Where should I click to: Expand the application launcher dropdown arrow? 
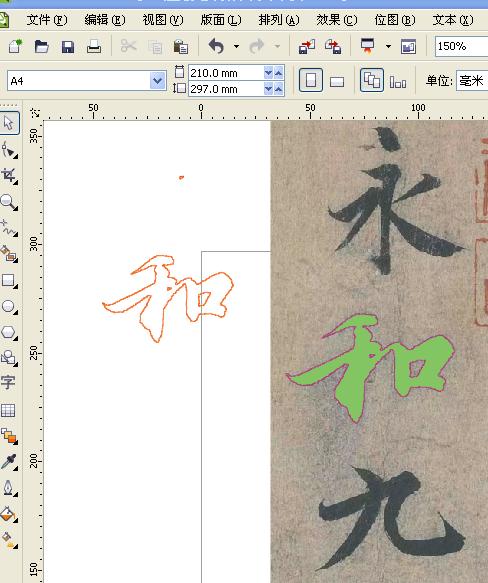[388, 46]
